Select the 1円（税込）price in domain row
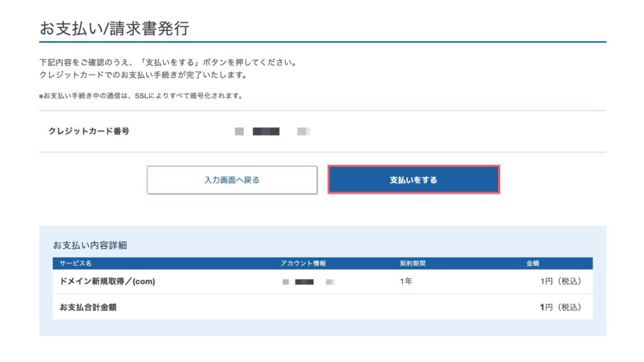 click(x=560, y=282)
